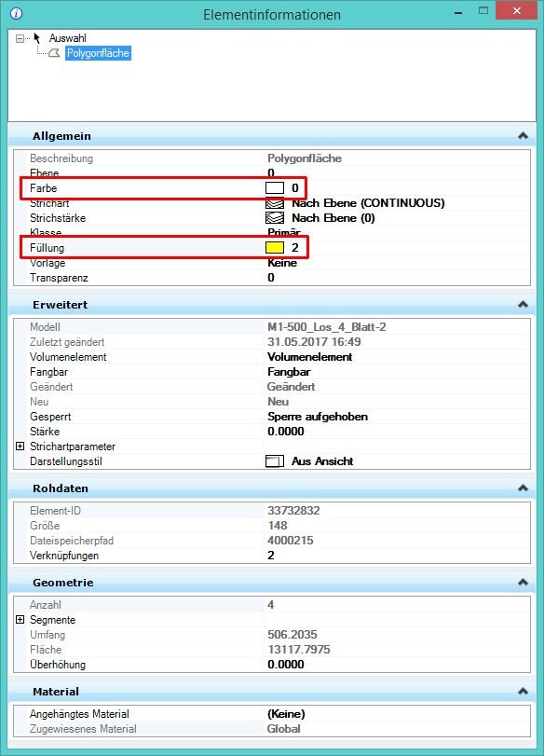
Task: Click the Strichart line style icon
Action: point(275,203)
